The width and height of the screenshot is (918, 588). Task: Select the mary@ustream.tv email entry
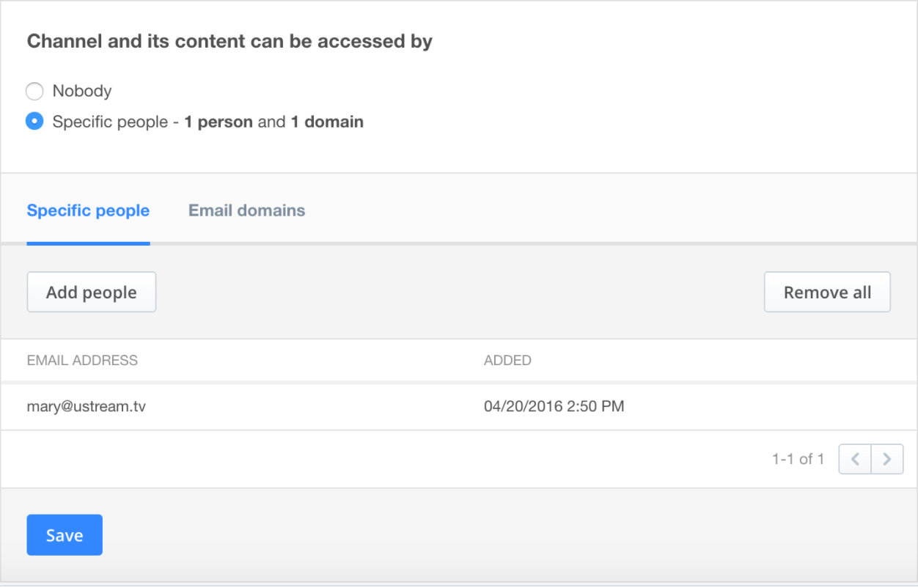pos(87,405)
